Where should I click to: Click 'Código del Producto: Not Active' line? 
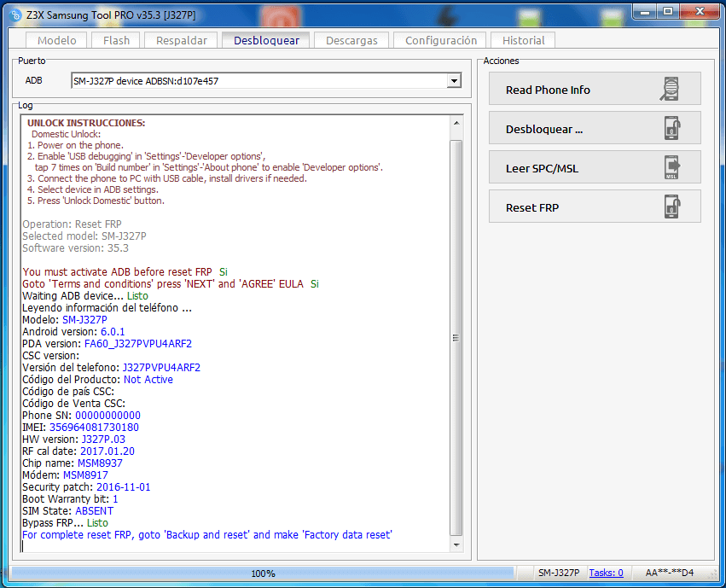pos(98,379)
